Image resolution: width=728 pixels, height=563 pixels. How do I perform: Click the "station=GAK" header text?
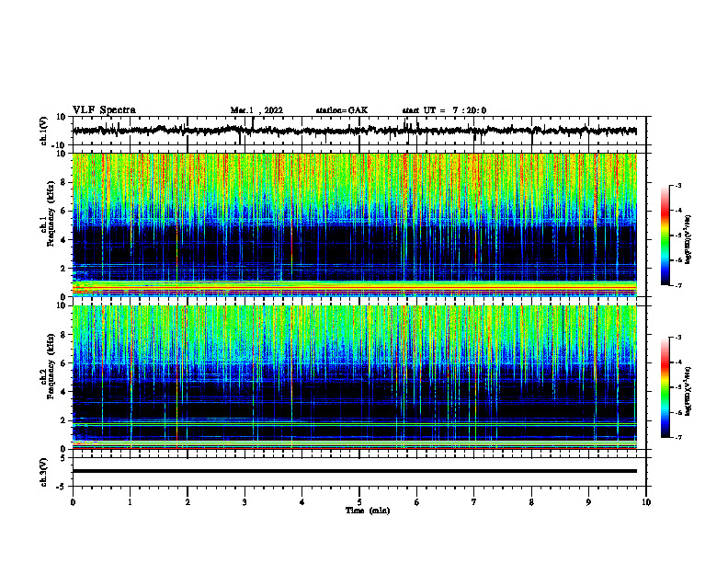342,110
